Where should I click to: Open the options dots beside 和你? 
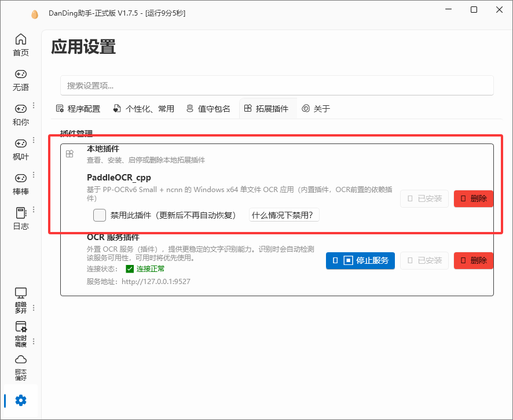click(x=34, y=105)
